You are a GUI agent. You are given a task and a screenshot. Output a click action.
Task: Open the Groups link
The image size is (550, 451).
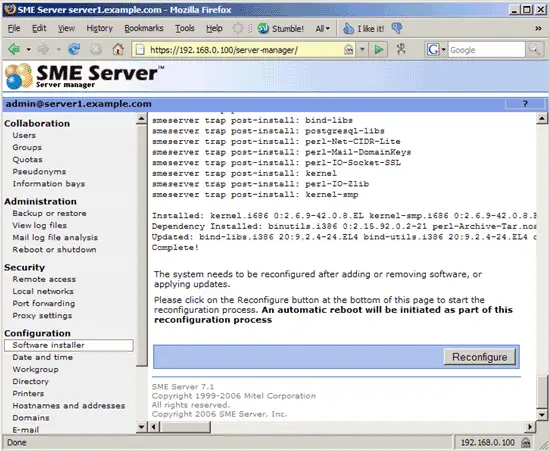click(27, 147)
